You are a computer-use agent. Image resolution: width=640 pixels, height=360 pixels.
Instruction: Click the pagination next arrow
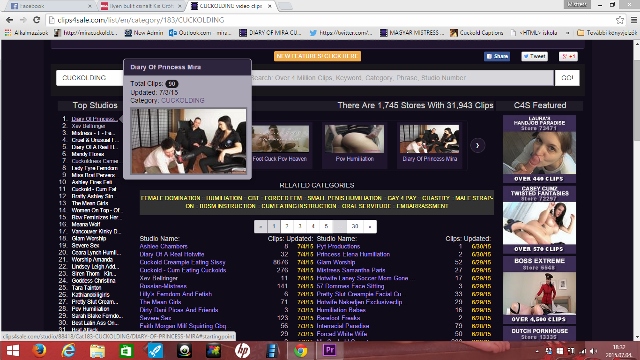click(x=370, y=226)
